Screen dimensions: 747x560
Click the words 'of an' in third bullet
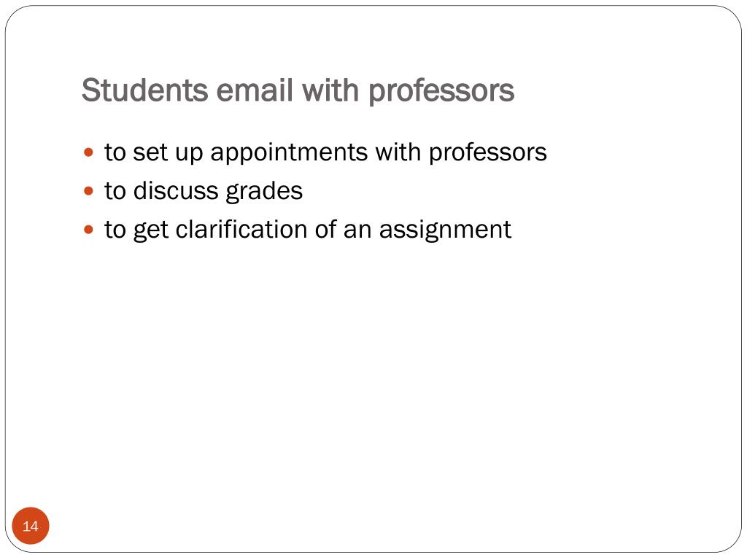point(343,230)
